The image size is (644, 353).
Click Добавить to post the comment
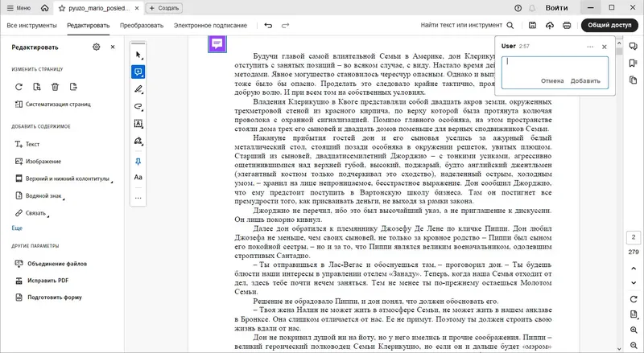[x=585, y=81]
